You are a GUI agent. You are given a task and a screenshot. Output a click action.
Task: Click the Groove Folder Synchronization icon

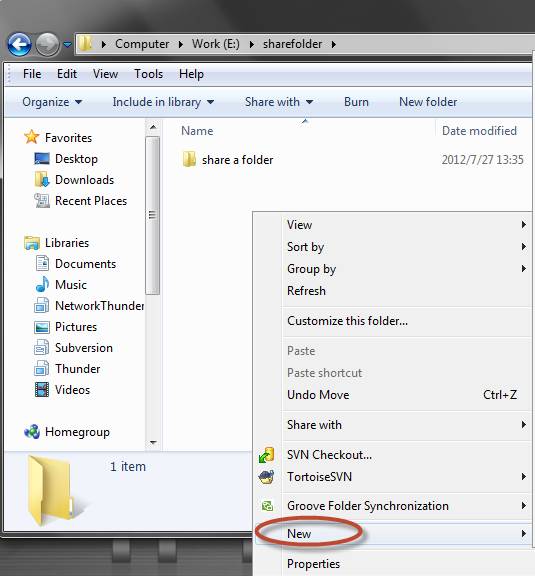click(267, 506)
